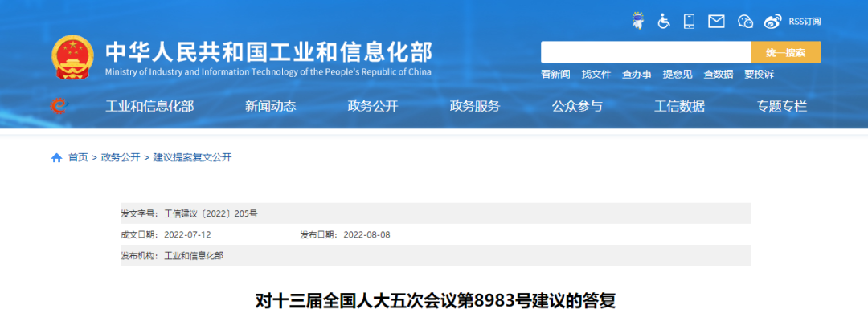Open the 新闻动态 navigation menu
Image resolution: width=868 pixels, height=321 pixels.
270,106
